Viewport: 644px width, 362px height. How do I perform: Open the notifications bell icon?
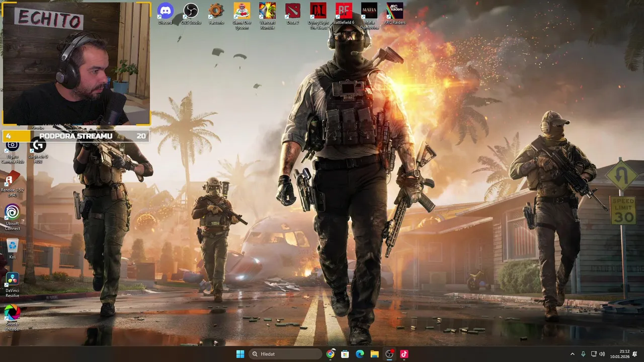pos(635,354)
